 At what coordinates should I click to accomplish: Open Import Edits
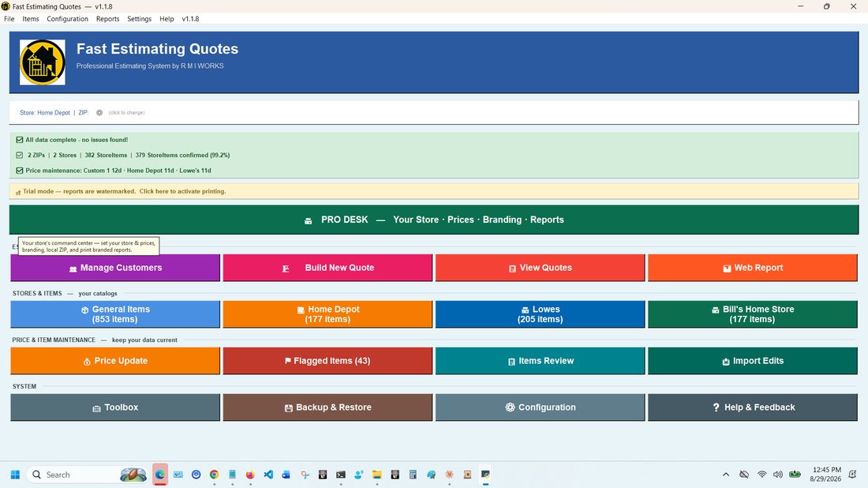752,361
